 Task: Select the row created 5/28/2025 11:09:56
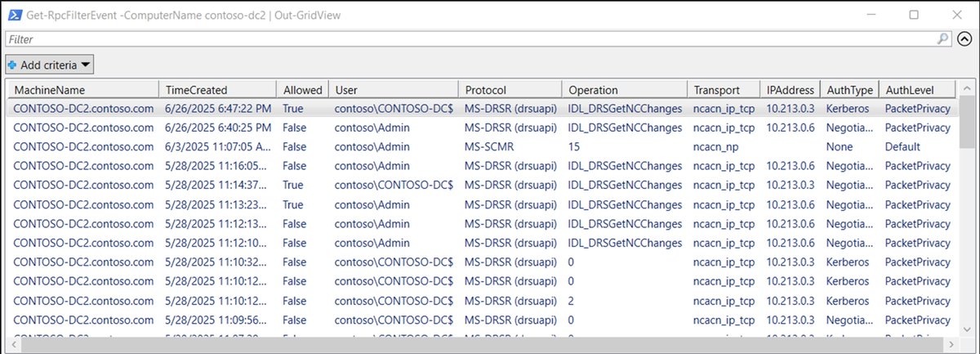click(x=482, y=320)
